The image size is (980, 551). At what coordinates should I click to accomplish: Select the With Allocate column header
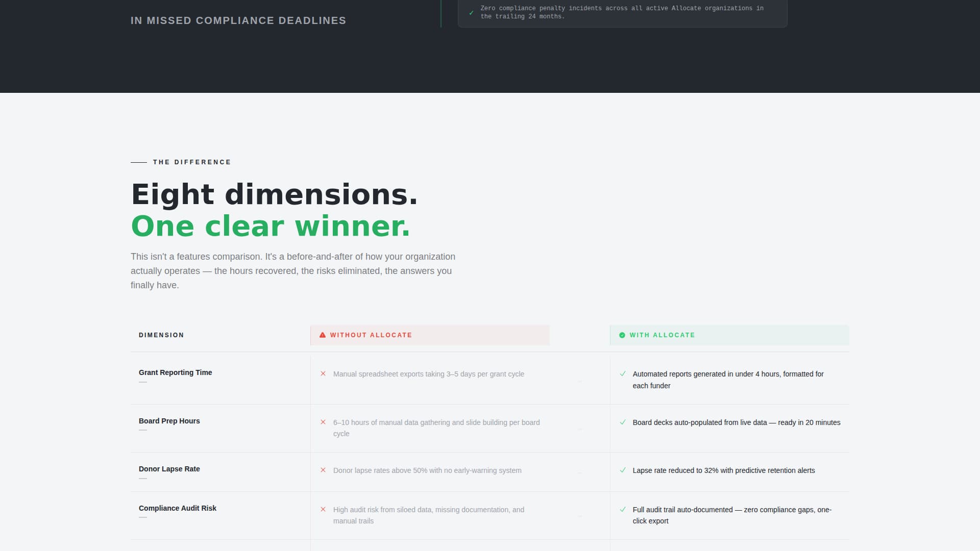point(729,335)
